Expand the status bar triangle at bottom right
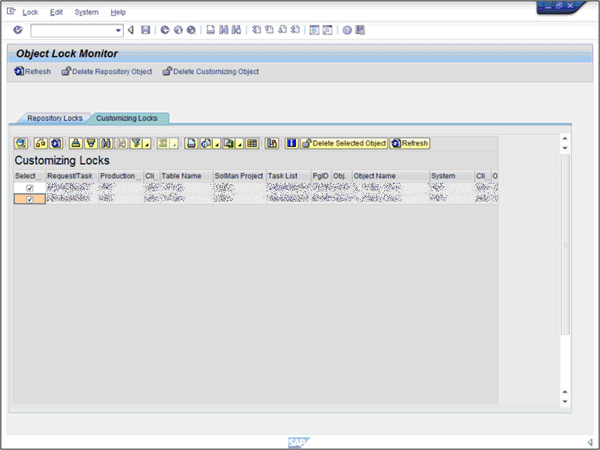This screenshot has height=450, width=600. [590, 442]
